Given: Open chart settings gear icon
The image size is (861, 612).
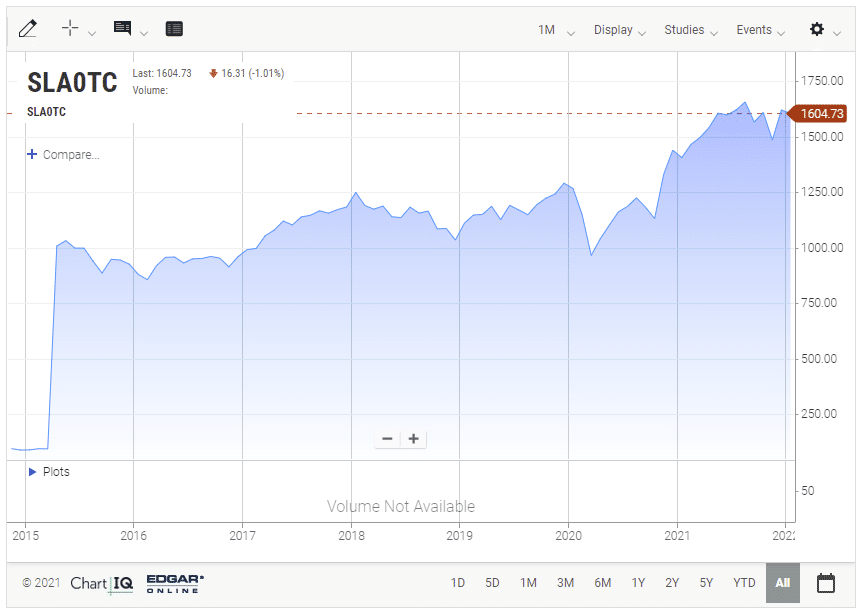Looking at the screenshot, I should (x=817, y=30).
